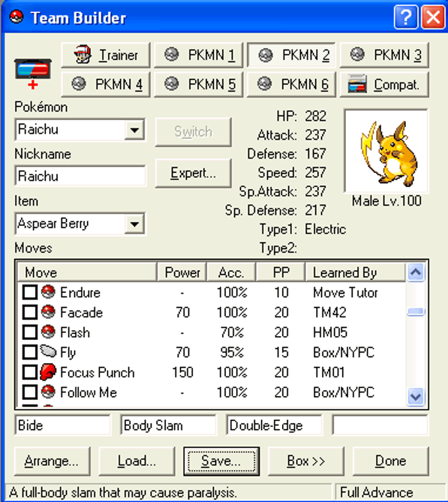Image resolution: width=448 pixels, height=502 pixels.
Task: Click the type icon next to Flash
Action: tap(48, 331)
